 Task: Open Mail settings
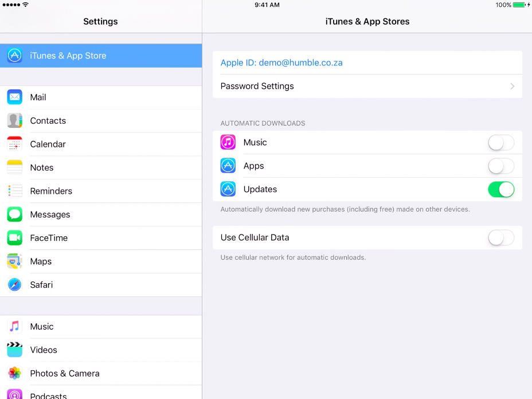tap(101, 97)
